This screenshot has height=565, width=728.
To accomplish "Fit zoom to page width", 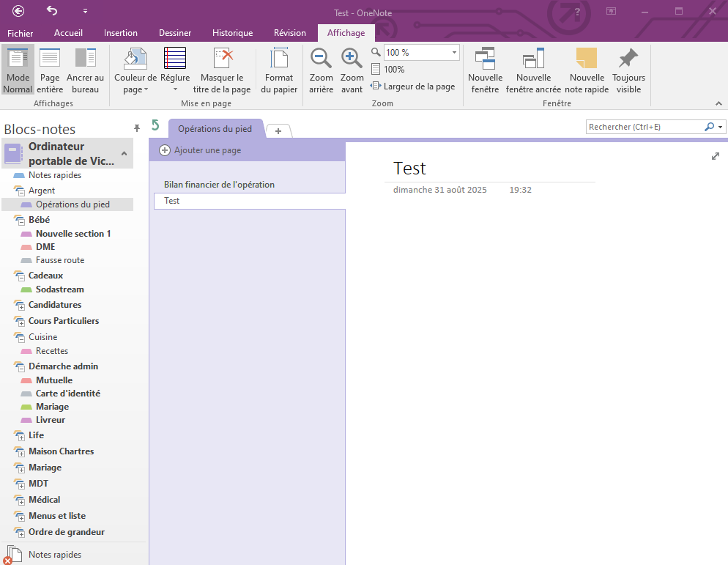I will click(413, 86).
